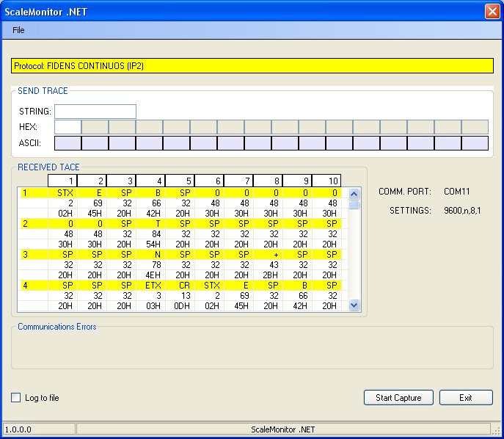The height and width of the screenshot is (439, 504).
Task: Click the STX cell in row 1
Action: click(x=63, y=193)
